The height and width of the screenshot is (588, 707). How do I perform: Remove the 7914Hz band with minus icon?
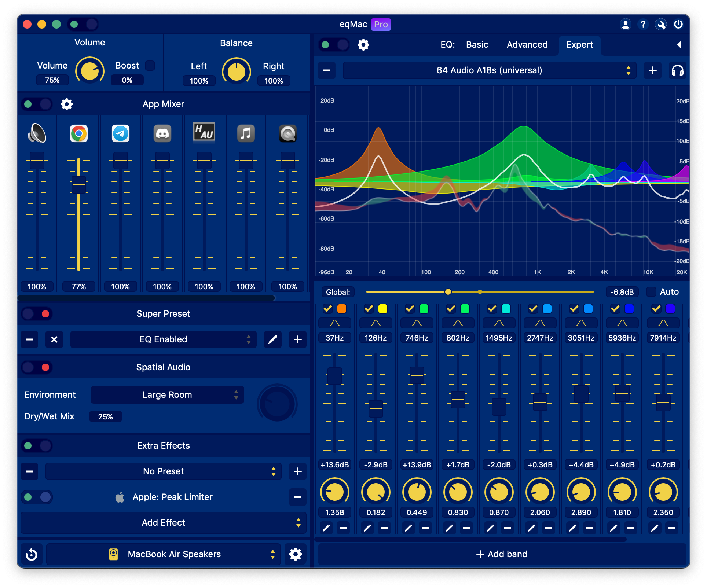tap(672, 528)
